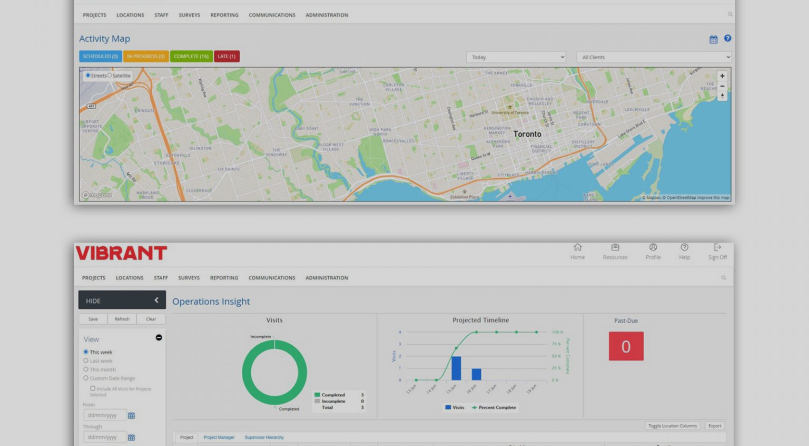
Task: Zoom out on the Toronto map
Action: [722, 86]
